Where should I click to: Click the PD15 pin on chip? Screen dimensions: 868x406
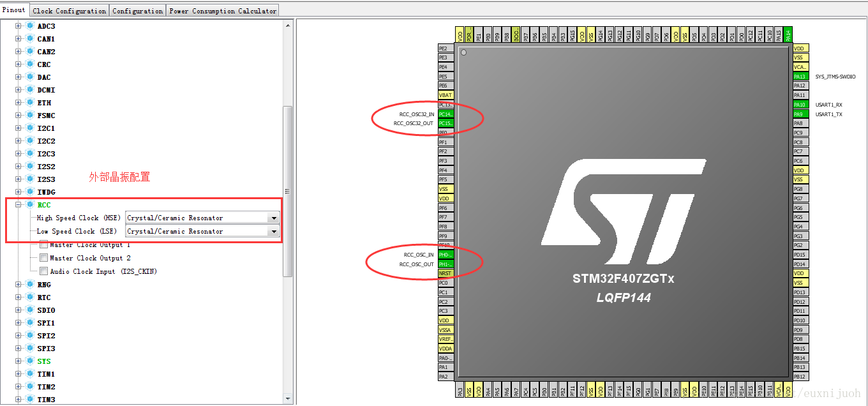coord(800,255)
